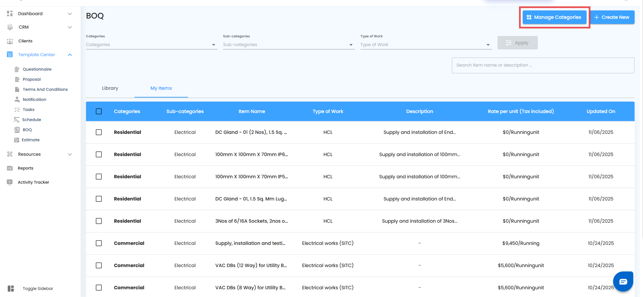Image resolution: width=644 pixels, height=297 pixels.
Task: Collapse the Template Center menu chevron
Action: tap(70, 55)
